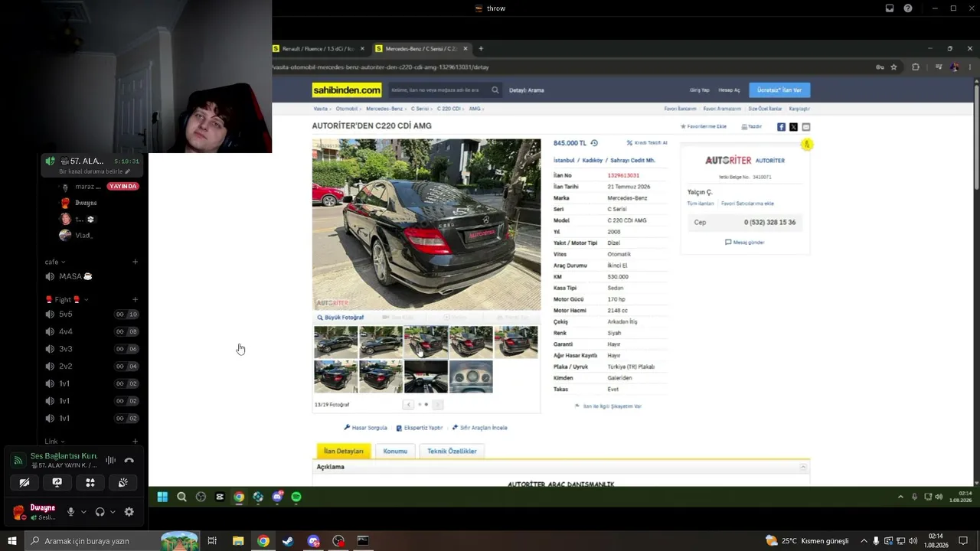The image size is (980, 551).
Task: Share the listing by email icon
Action: 805,127
